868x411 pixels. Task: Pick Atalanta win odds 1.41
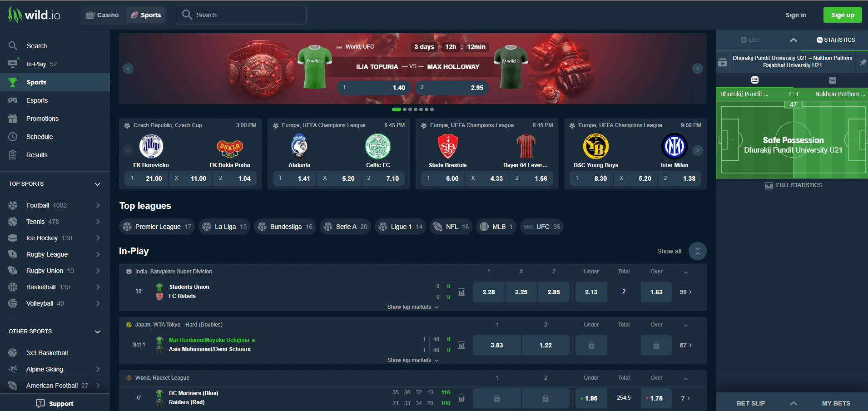[294, 178]
